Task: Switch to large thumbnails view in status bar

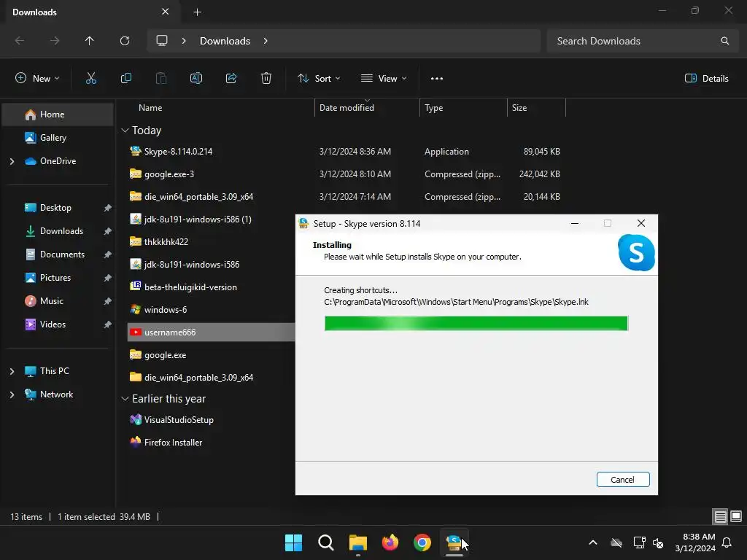Action: tap(736, 517)
